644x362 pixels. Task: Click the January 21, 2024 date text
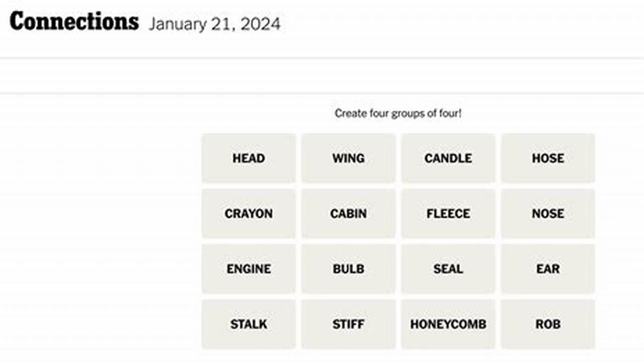point(215,24)
